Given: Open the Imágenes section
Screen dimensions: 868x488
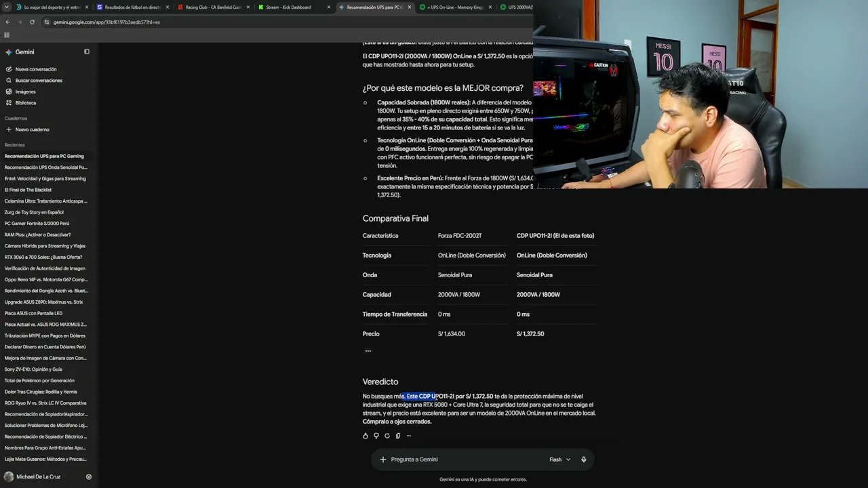Looking at the screenshot, I should pos(25,91).
